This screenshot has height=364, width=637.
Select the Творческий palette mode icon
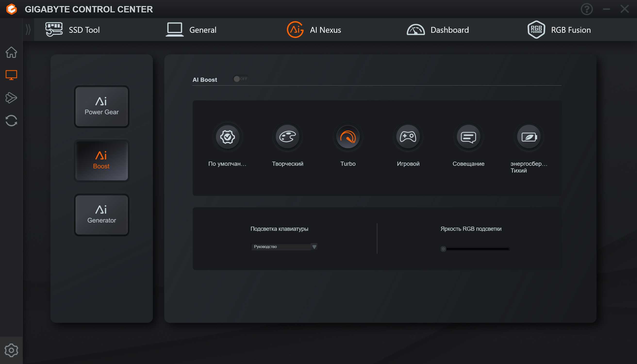288,137
